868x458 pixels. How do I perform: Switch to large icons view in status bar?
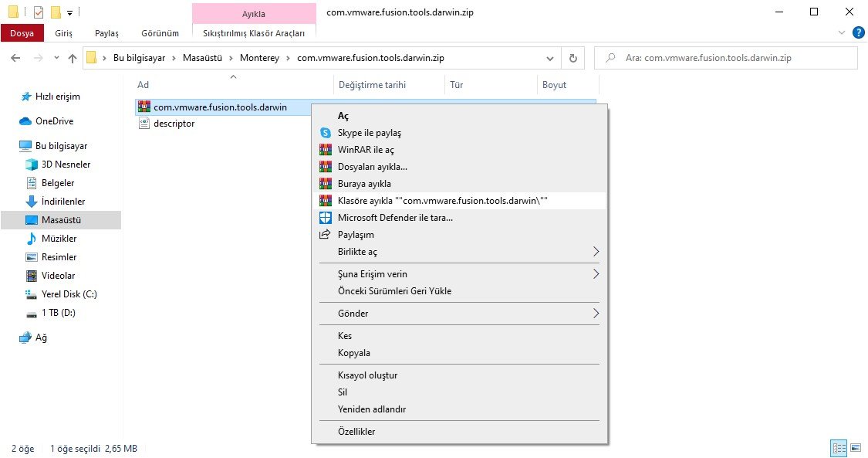(x=856, y=447)
